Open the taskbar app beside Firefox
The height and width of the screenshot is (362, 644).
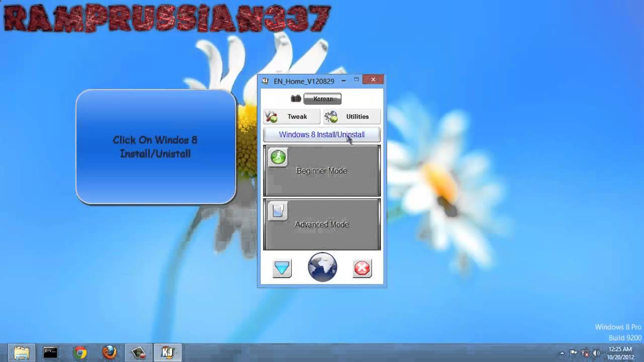tap(138, 352)
